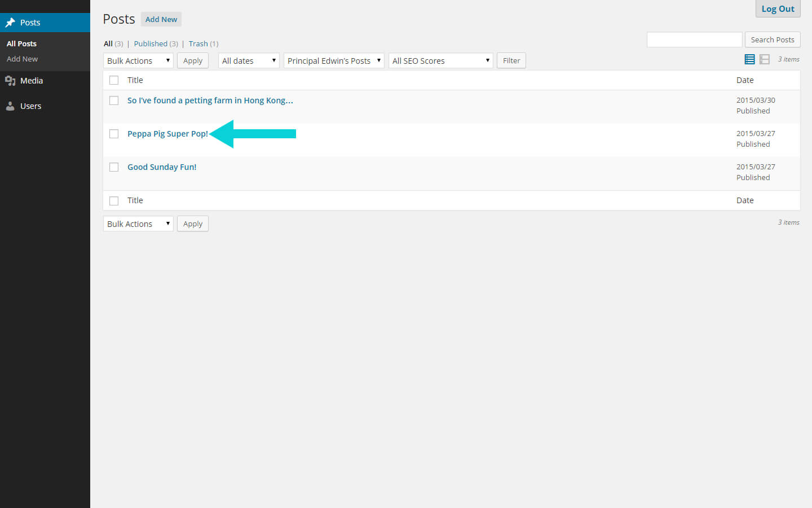
Task: Open the Principal Edwin's Posts dropdown
Action: 334,60
